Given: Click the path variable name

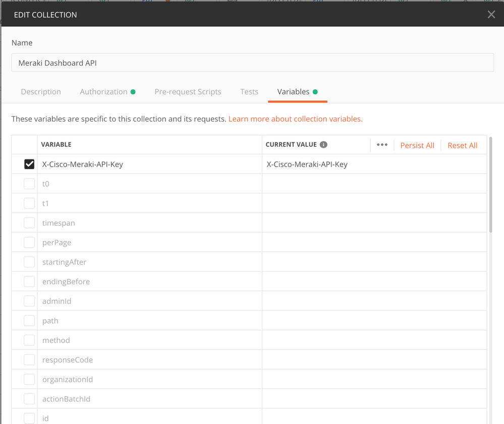Looking at the screenshot, I should [50, 321].
